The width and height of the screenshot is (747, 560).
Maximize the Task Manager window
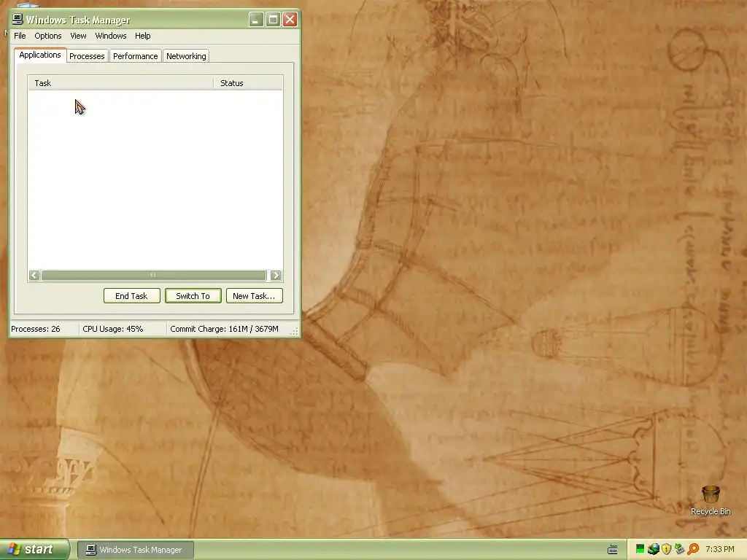[273, 20]
